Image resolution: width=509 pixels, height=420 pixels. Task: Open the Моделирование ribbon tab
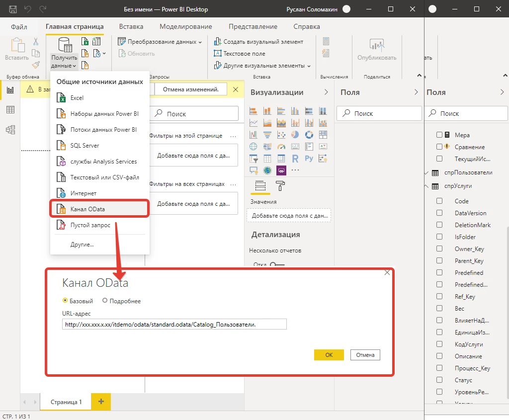[185, 27]
